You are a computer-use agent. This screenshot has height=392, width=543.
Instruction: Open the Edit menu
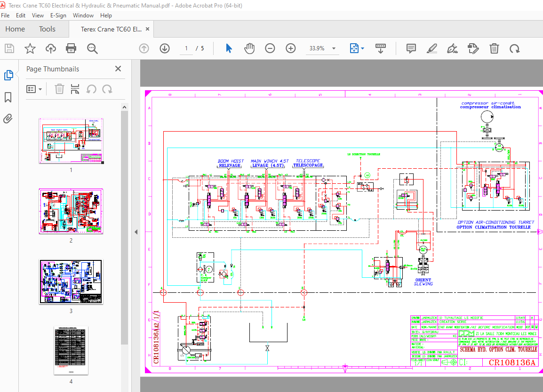20,15
